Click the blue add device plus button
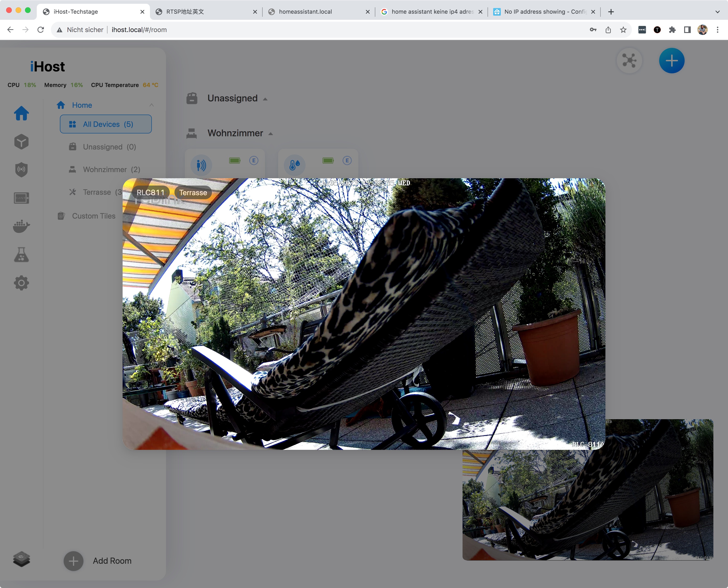The image size is (728, 588). [x=671, y=61]
